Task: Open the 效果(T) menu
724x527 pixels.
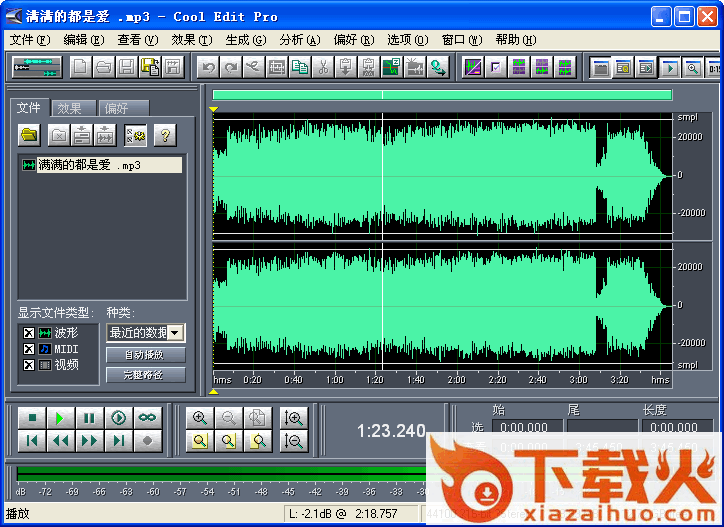Action: pos(192,40)
